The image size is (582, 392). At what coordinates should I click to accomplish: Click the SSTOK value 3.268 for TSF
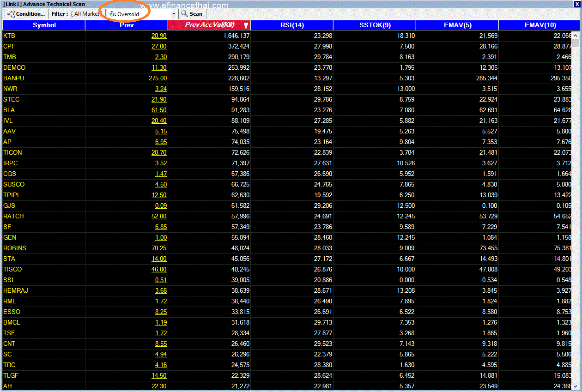[406, 333]
